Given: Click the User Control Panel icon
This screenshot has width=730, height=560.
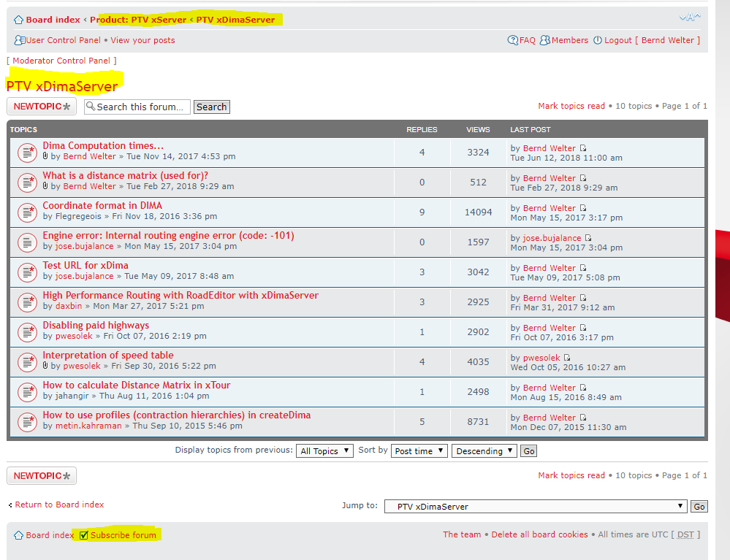Looking at the screenshot, I should (x=20, y=40).
